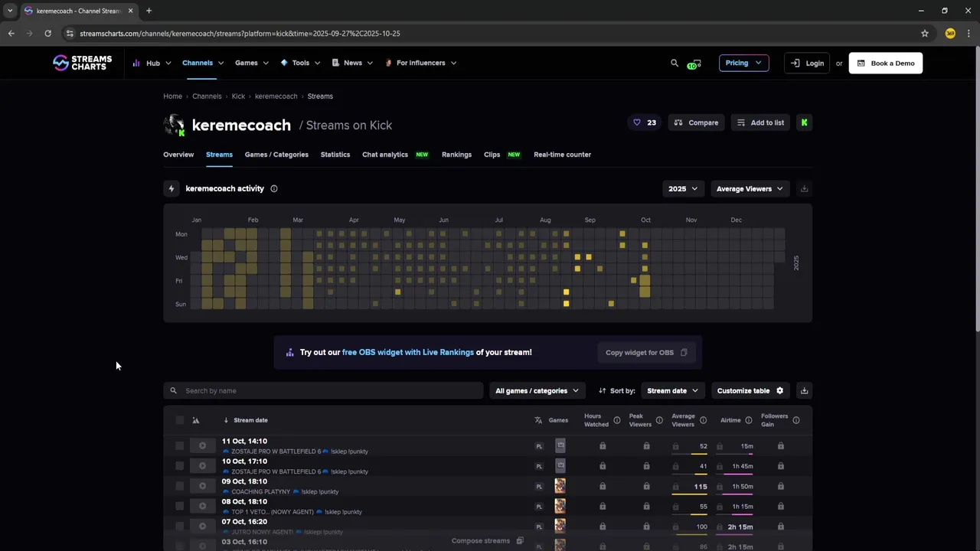Click info icon next to Average Viewers
Viewport: 980px width, 551px height.
point(703,420)
